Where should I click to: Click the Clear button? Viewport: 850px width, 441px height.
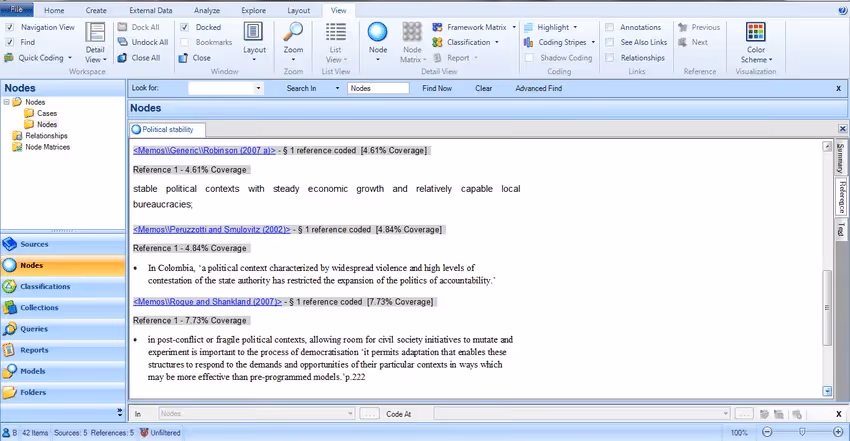(x=484, y=88)
